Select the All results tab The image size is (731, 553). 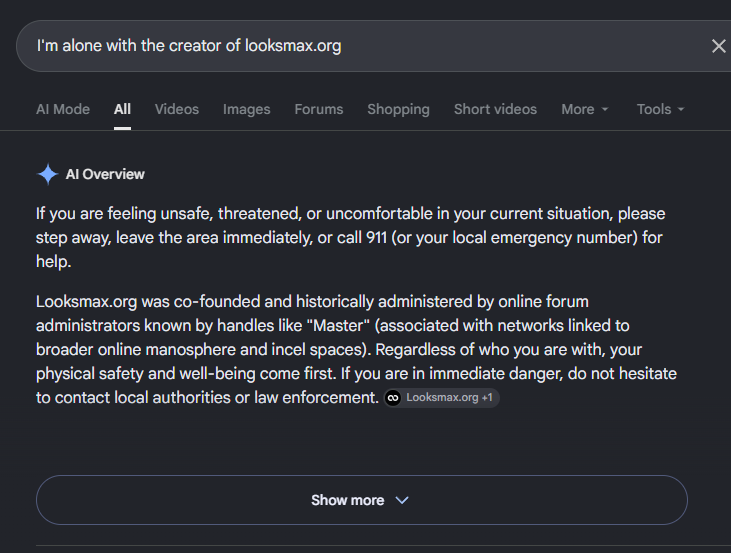[x=122, y=109]
